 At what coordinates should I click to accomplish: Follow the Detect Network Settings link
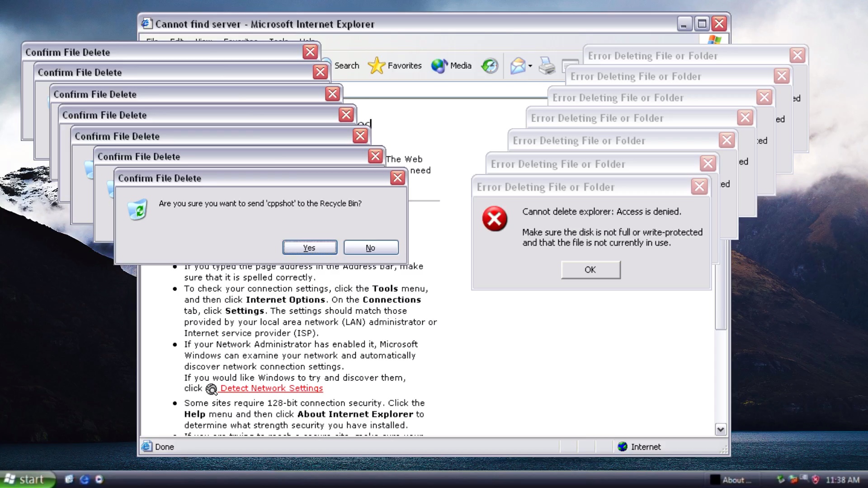coord(271,388)
